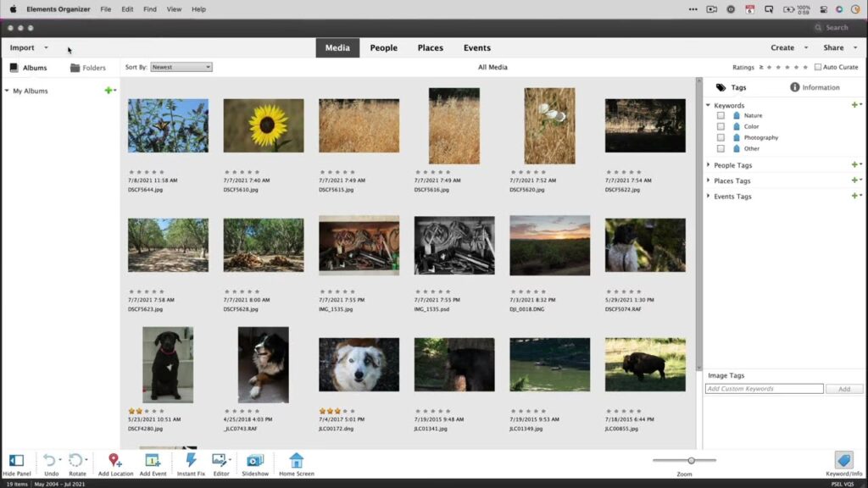Launch Slideshow from bottom toolbar
Screen dimensions: 868x488
pyautogui.click(x=255, y=460)
